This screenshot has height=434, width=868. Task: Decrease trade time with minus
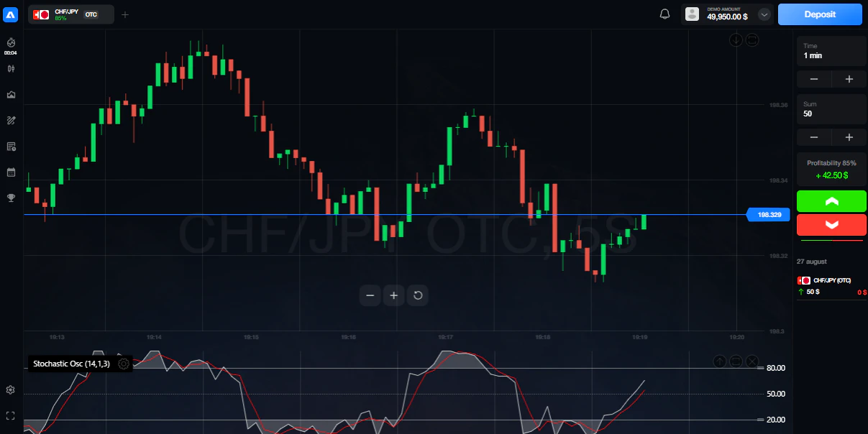(x=814, y=79)
